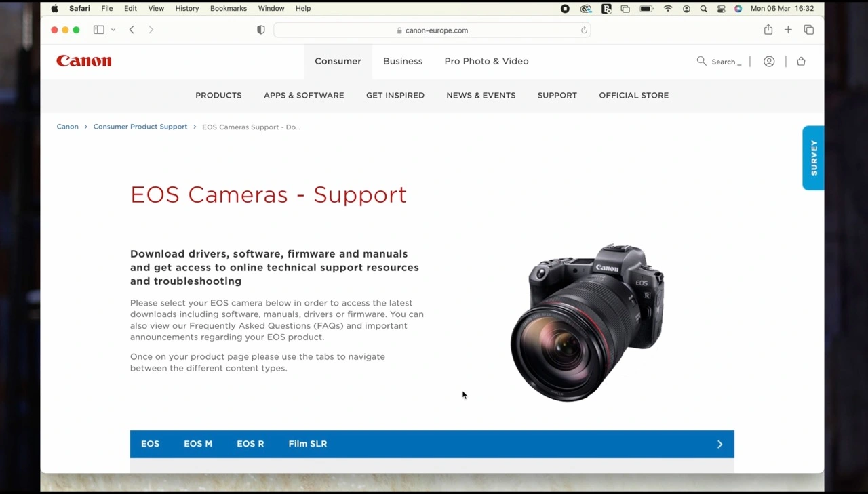Open the GET INSPIRED menu

[395, 96]
